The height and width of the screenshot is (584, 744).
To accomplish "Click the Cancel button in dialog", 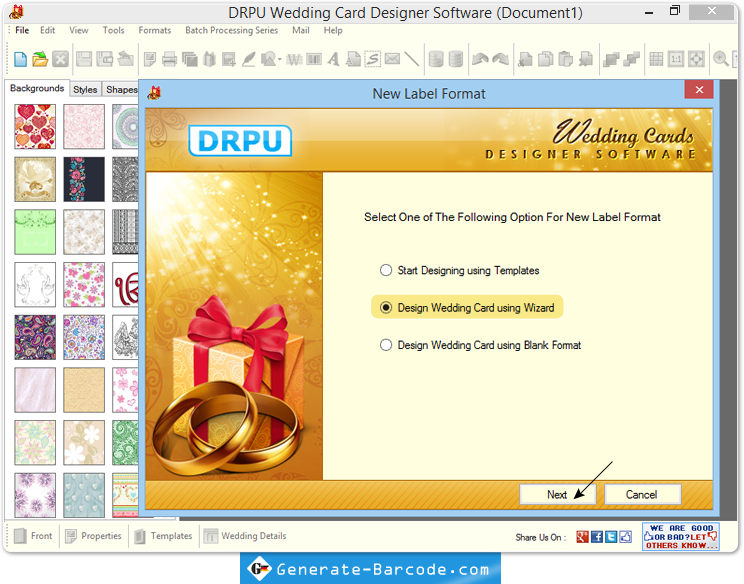I will [642, 494].
